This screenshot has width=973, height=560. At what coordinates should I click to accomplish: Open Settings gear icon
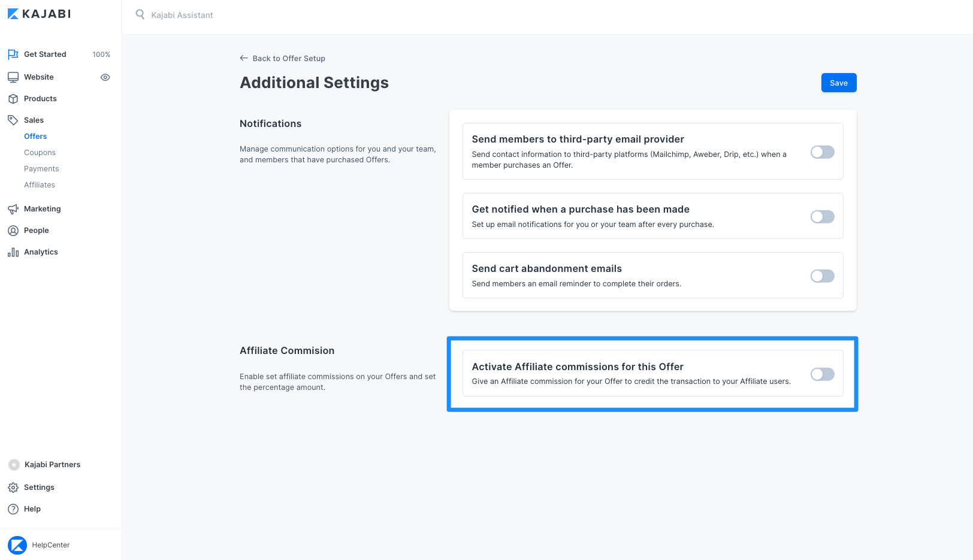pyautogui.click(x=13, y=488)
